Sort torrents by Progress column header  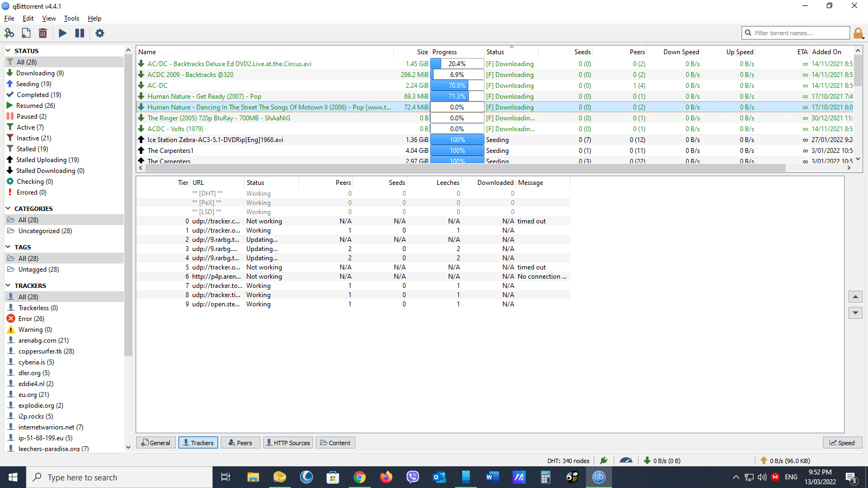click(457, 52)
